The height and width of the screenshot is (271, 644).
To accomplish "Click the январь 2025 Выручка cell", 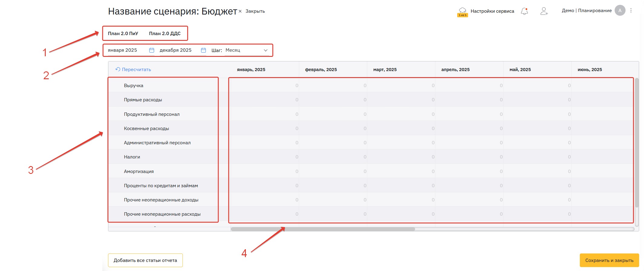I will [x=264, y=86].
